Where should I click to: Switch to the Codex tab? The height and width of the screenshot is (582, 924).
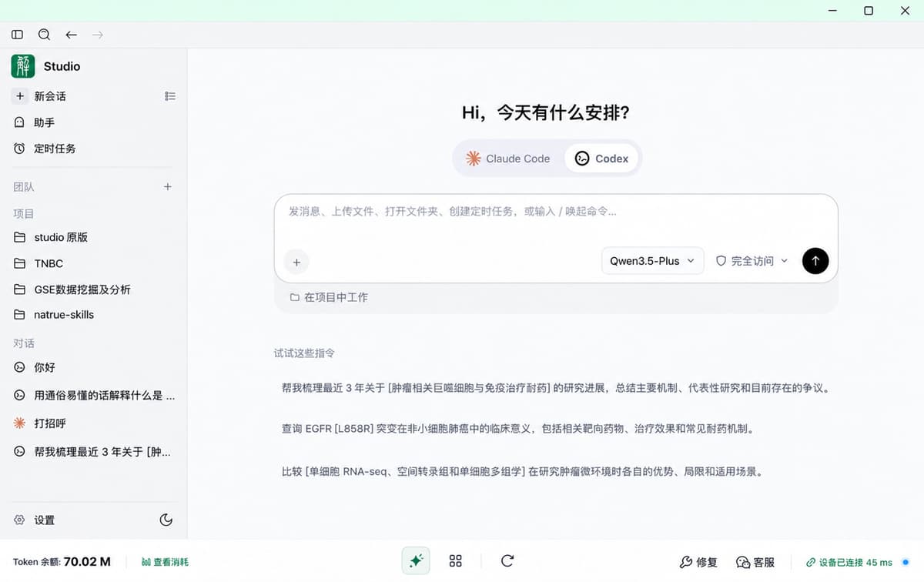(x=601, y=159)
